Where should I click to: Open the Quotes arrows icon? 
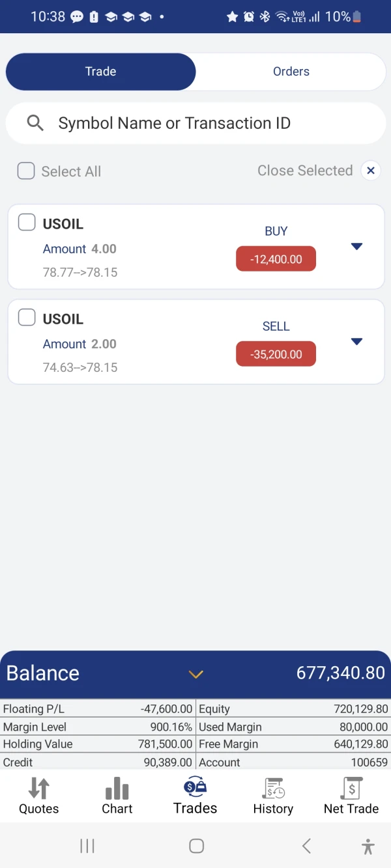click(x=38, y=788)
